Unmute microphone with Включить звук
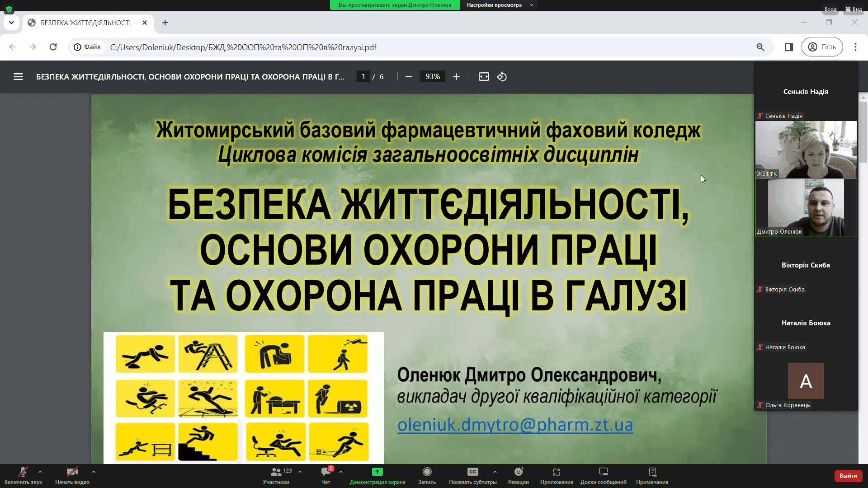Image resolution: width=868 pixels, height=488 pixels. 23,476
